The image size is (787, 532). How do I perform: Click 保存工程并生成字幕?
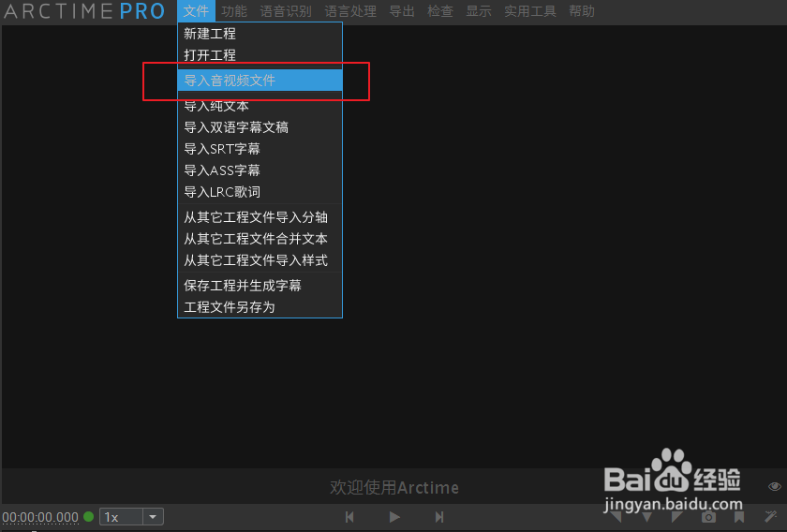point(260,286)
